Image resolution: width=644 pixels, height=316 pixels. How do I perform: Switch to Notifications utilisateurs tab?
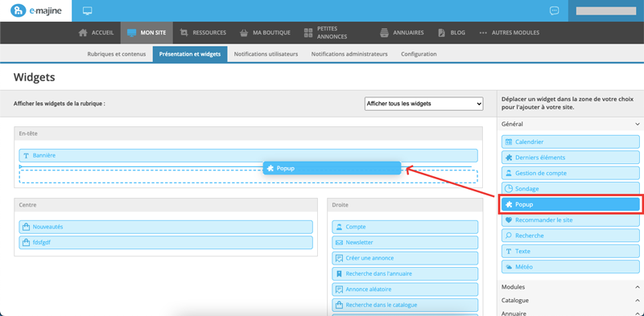[266, 54]
